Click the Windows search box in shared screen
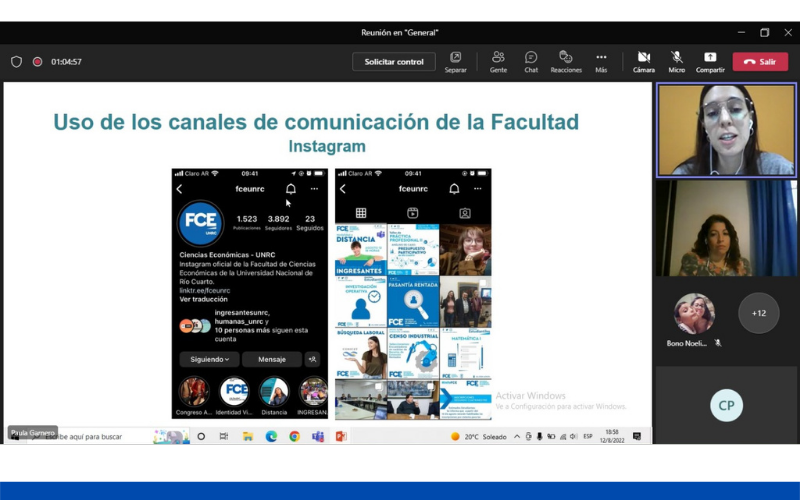Viewport: 800px width, 500px height. (x=107, y=436)
